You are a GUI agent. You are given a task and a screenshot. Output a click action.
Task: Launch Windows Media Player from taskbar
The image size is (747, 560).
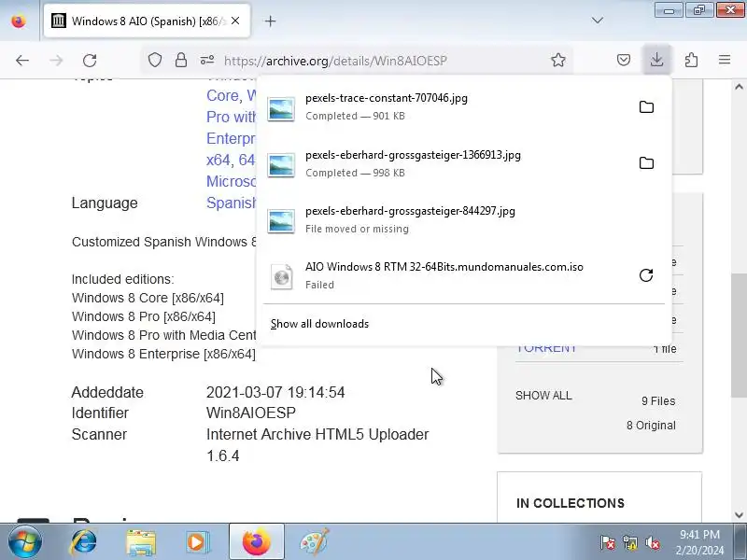point(197,542)
